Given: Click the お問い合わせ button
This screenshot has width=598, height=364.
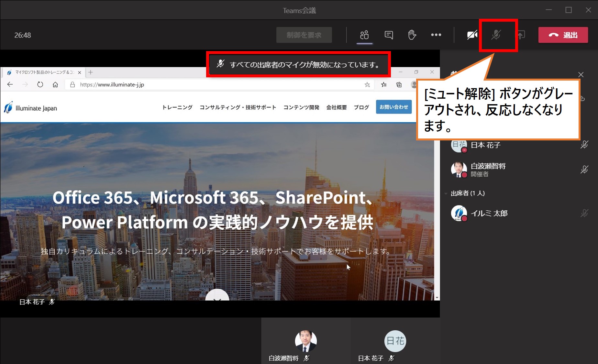Looking at the screenshot, I should click(x=394, y=107).
